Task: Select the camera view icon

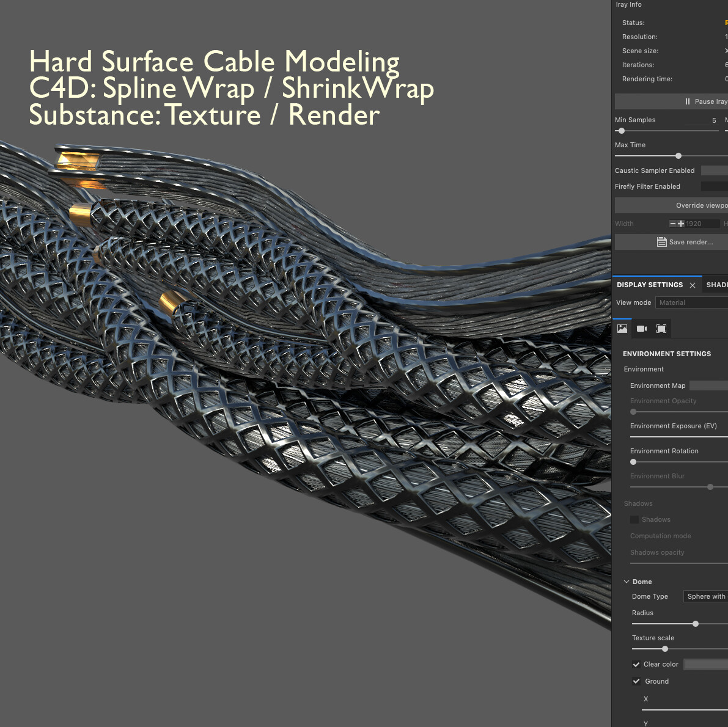Action: tap(641, 328)
